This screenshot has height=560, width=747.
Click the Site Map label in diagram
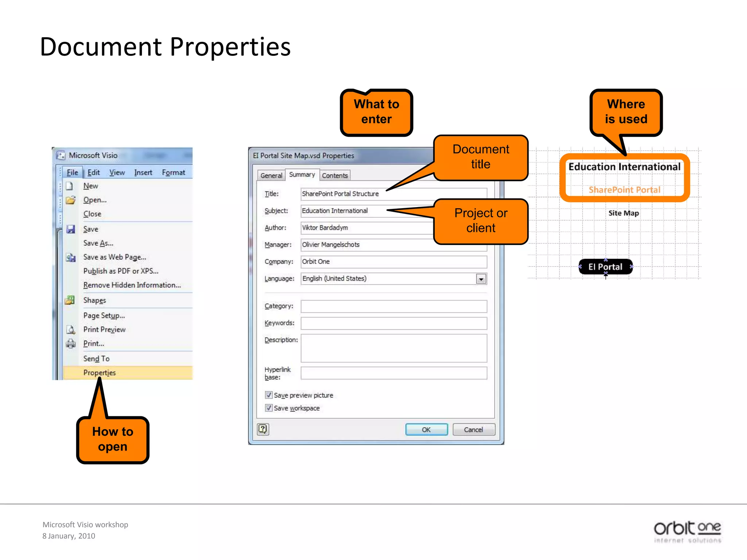click(x=624, y=213)
